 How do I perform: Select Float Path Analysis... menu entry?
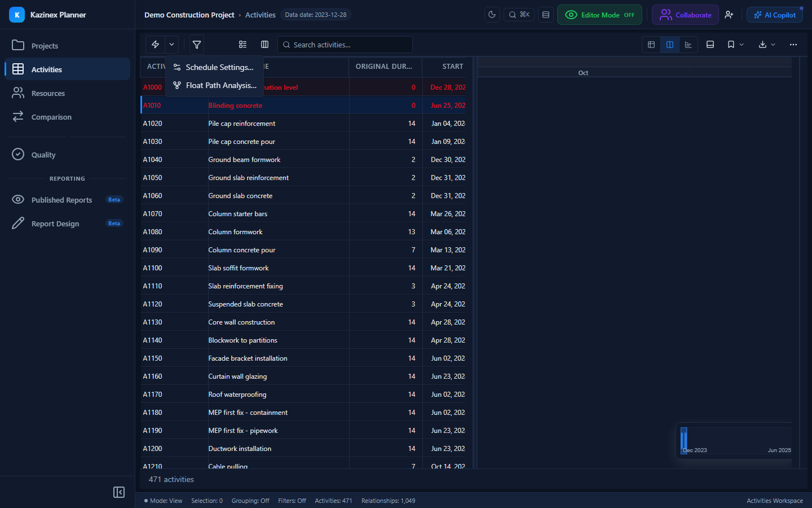click(x=215, y=85)
